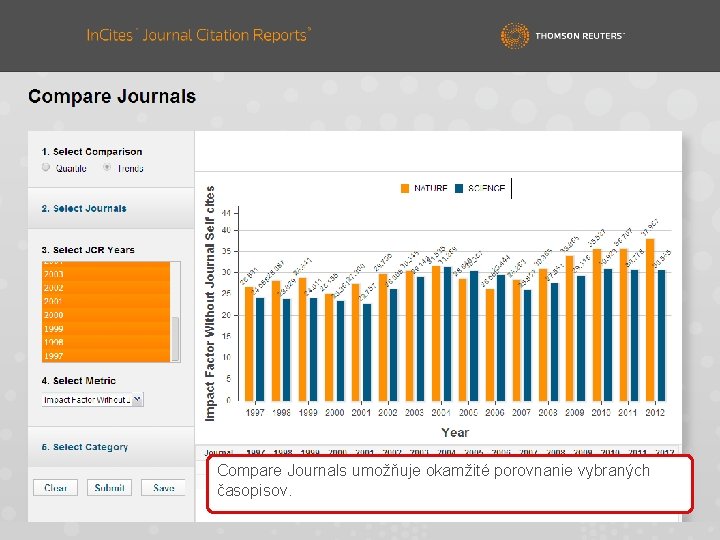Click the Clear button
The width and height of the screenshot is (720, 540).
point(56,488)
